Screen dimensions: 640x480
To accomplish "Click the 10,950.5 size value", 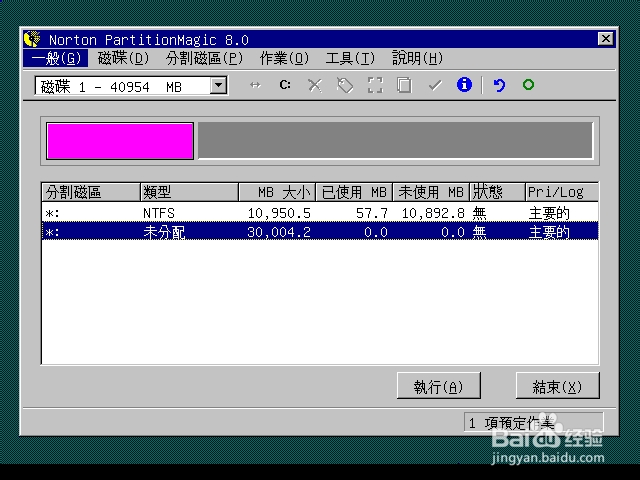I will point(279,213).
